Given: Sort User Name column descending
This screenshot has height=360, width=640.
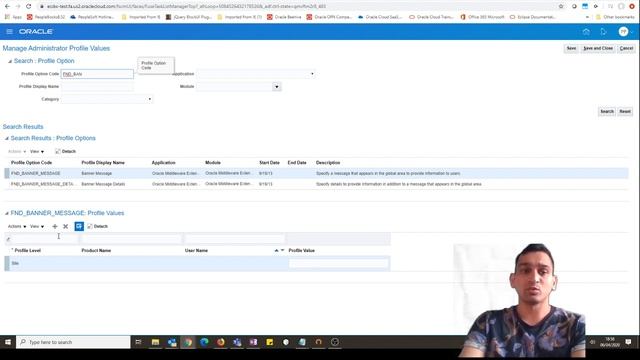Looking at the screenshot, I should 282,250.
